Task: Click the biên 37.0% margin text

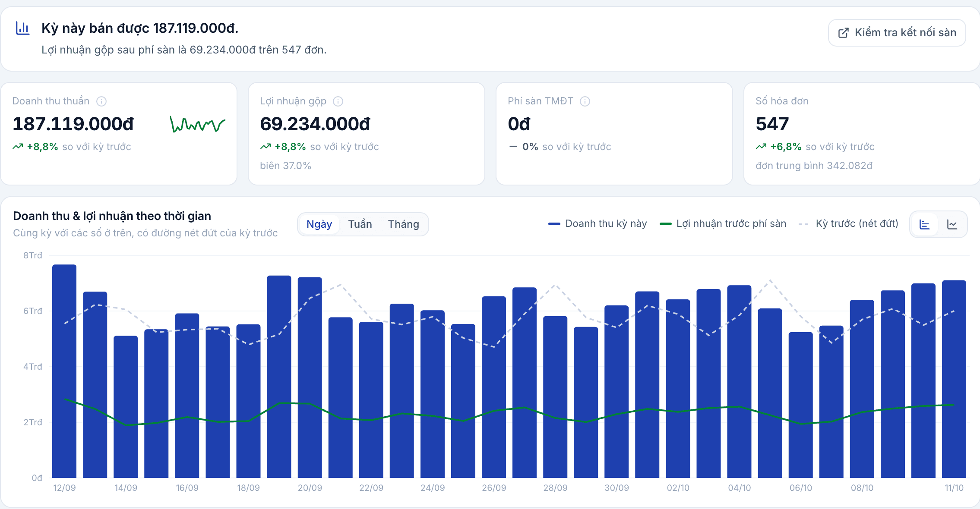Action: pos(285,166)
